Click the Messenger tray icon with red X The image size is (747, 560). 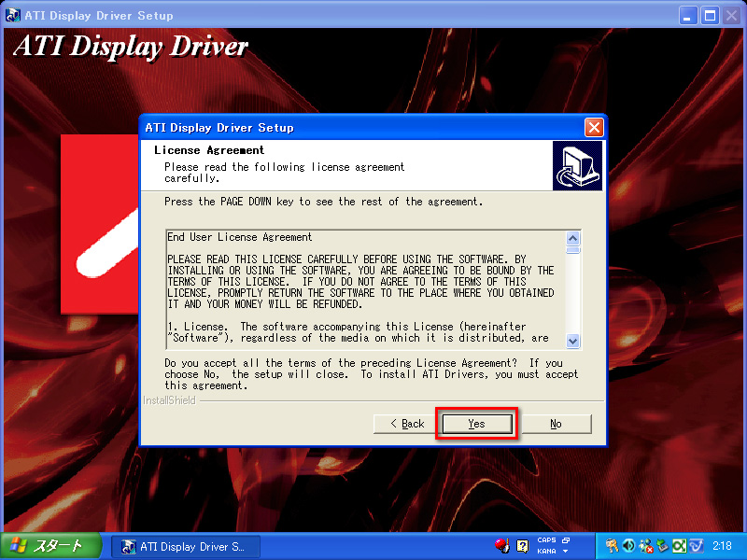coord(646,546)
